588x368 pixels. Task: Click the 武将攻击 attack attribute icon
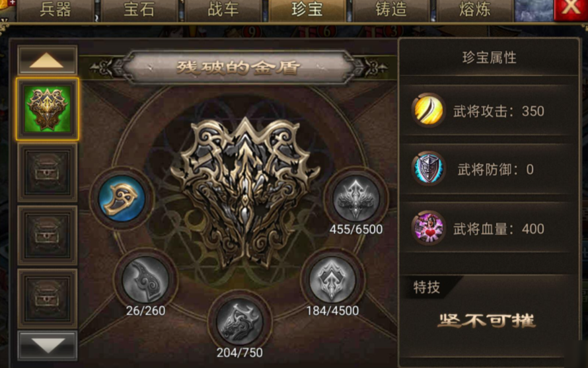(428, 110)
